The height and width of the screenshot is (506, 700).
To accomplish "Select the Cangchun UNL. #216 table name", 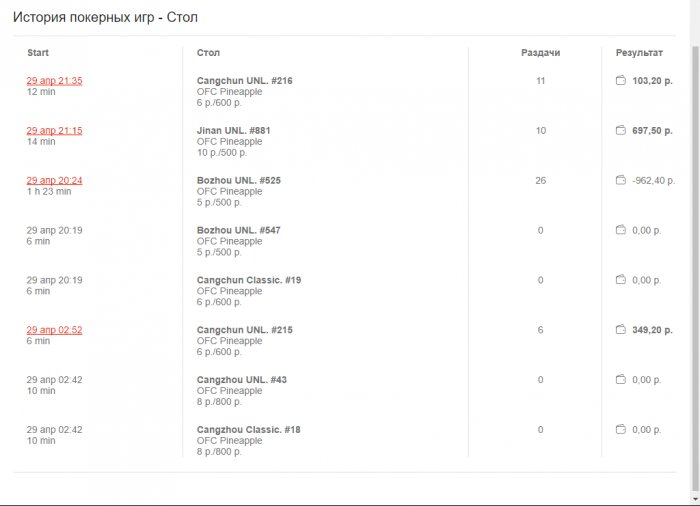I will pyautogui.click(x=245, y=81).
